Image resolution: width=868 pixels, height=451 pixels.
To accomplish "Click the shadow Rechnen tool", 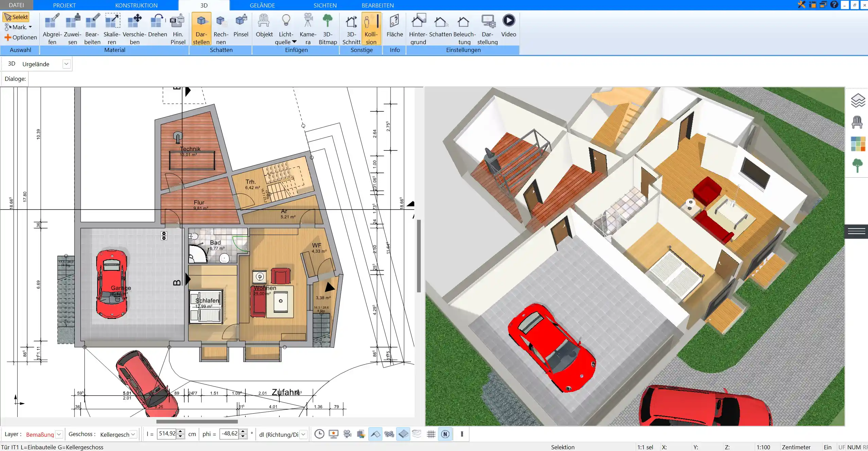I will tap(221, 29).
